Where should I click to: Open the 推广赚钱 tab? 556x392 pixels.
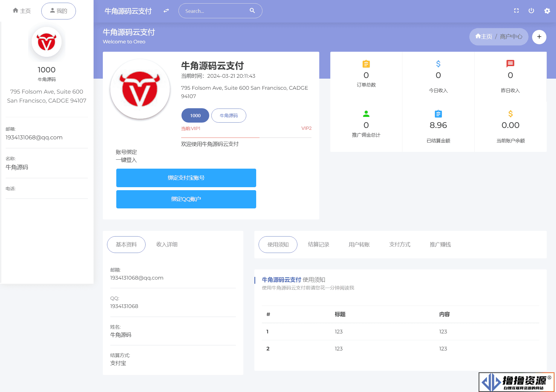[440, 245]
